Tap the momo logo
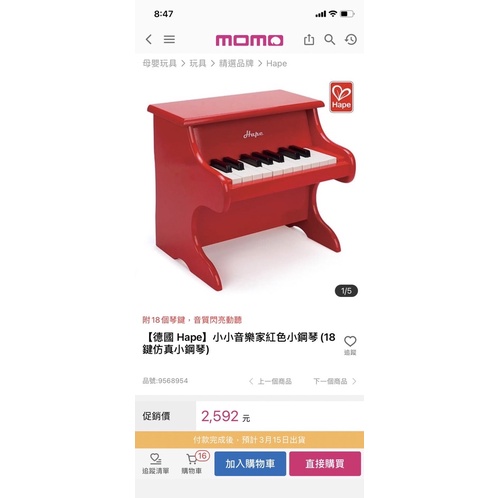498x498 pixels. point(249,40)
